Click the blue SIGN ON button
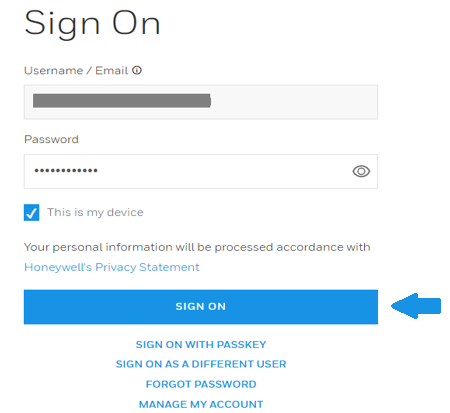 pos(201,307)
